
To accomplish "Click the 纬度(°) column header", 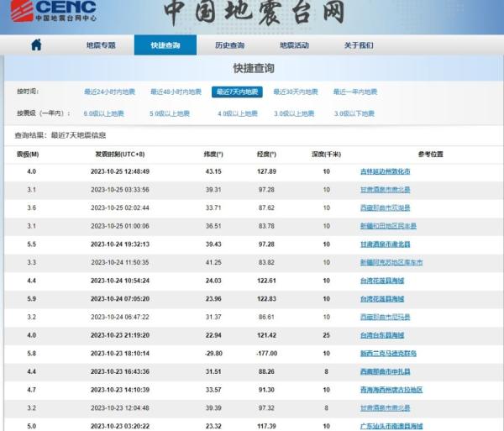I will coord(213,155).
